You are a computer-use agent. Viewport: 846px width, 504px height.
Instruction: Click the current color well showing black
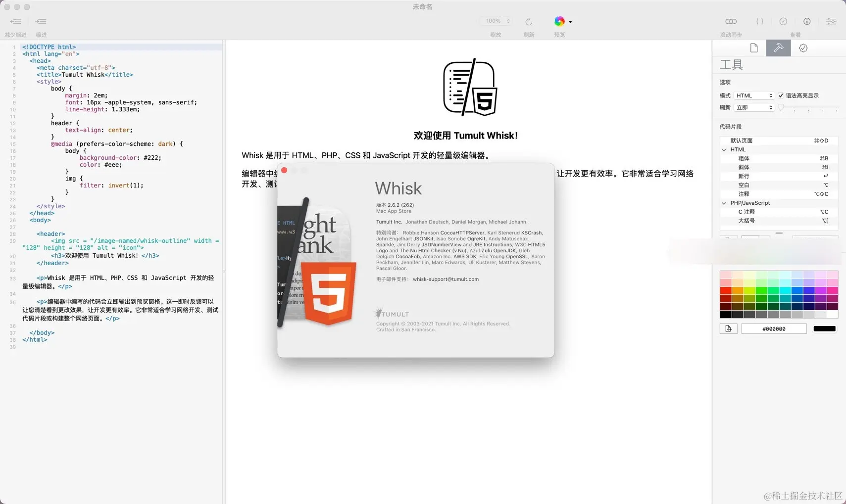[x=824, y=329]
